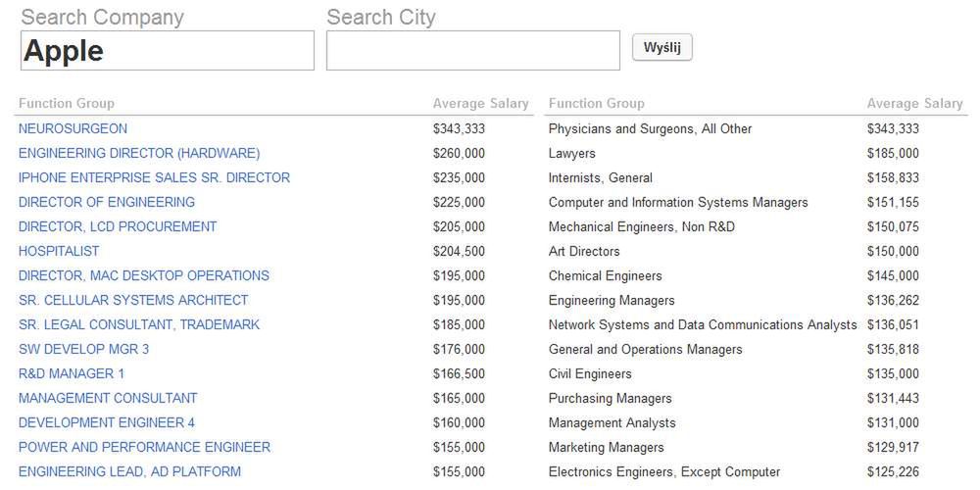The width and height of the screenshot is (980, 490).
Task: Open the MANAGEMENT CONSULTANT link
Action: coord(108,398)
